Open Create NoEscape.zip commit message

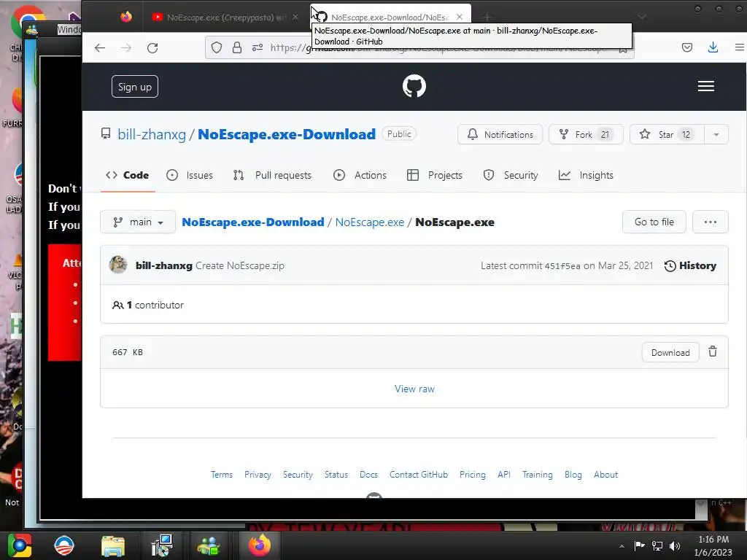pyautogui.click(x=239, y=265)
